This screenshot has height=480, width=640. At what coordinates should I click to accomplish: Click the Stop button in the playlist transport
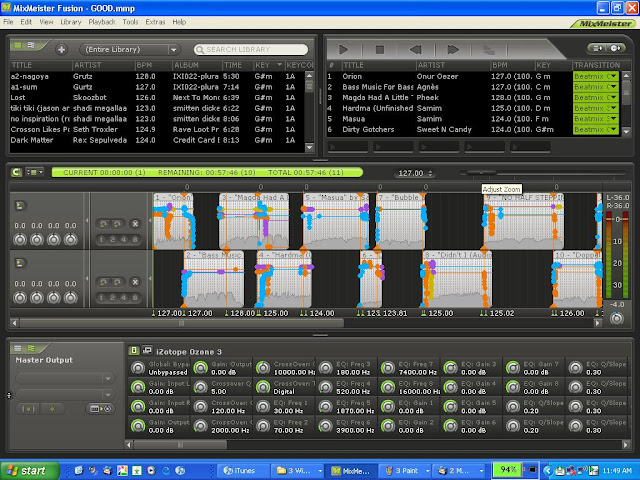[x=380, y=50]
